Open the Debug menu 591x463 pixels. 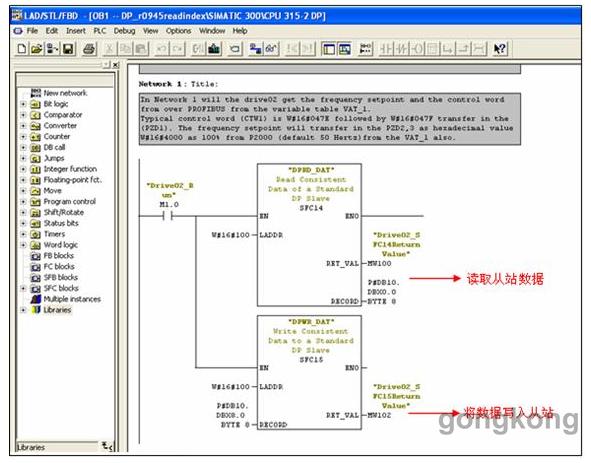tap(124, 31)
